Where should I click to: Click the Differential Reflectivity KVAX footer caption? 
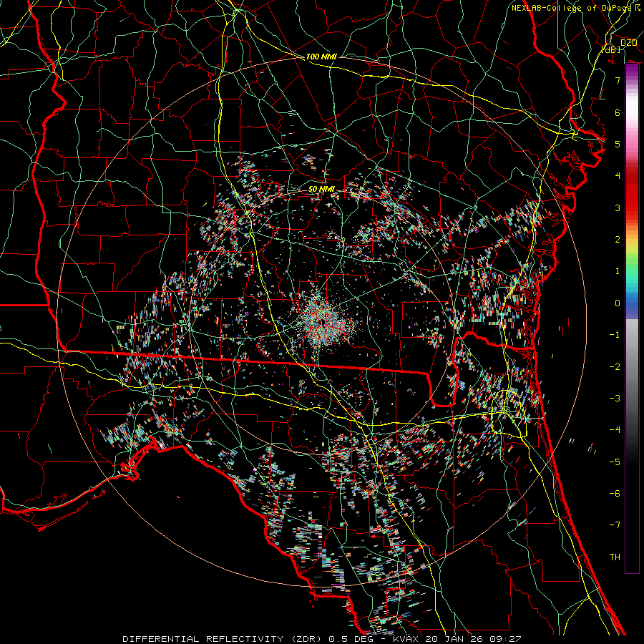pos(322,639)
